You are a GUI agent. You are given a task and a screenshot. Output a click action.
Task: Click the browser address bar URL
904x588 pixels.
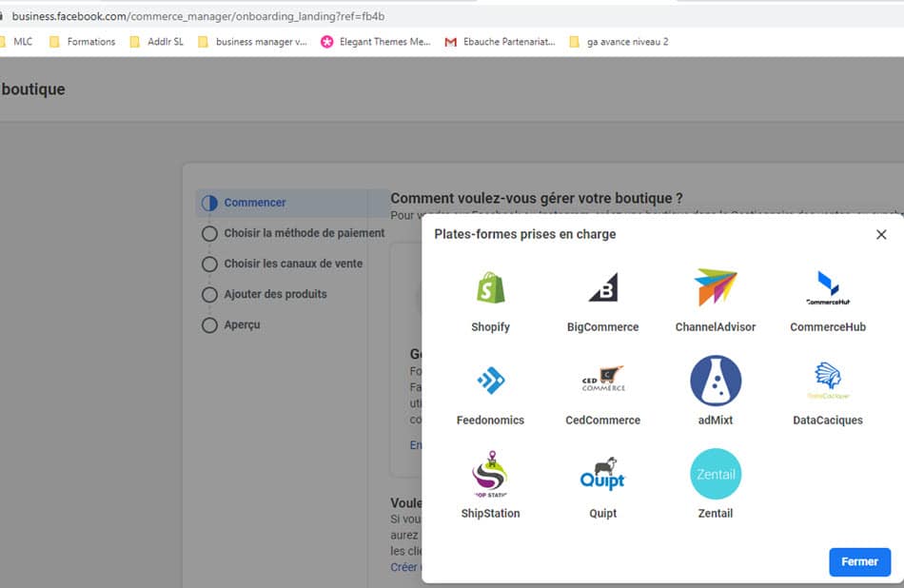pos(198,16)
